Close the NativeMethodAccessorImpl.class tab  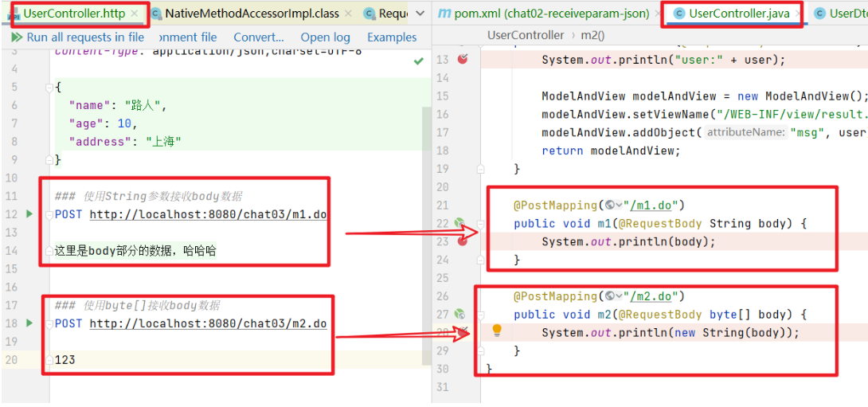tap(350, 14)
